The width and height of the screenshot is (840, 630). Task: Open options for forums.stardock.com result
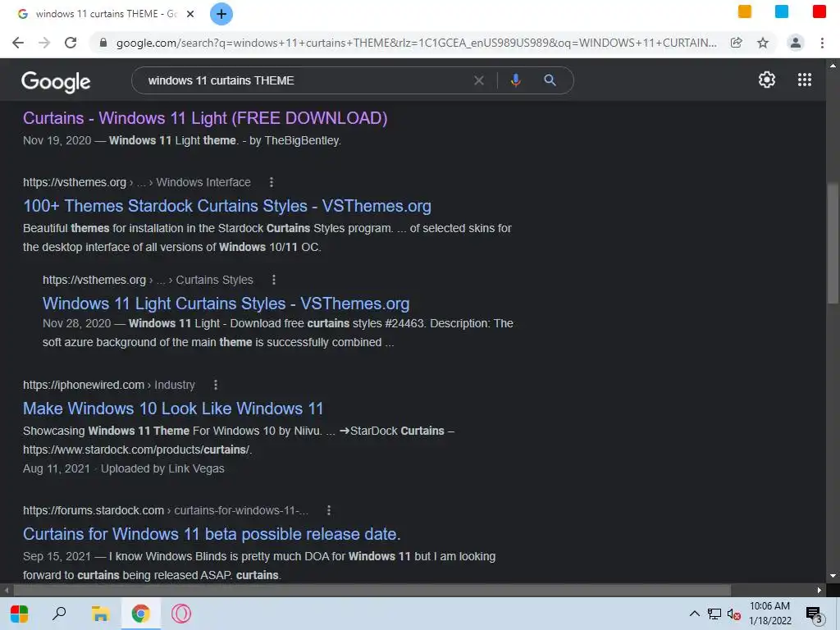tap(328, 510)
